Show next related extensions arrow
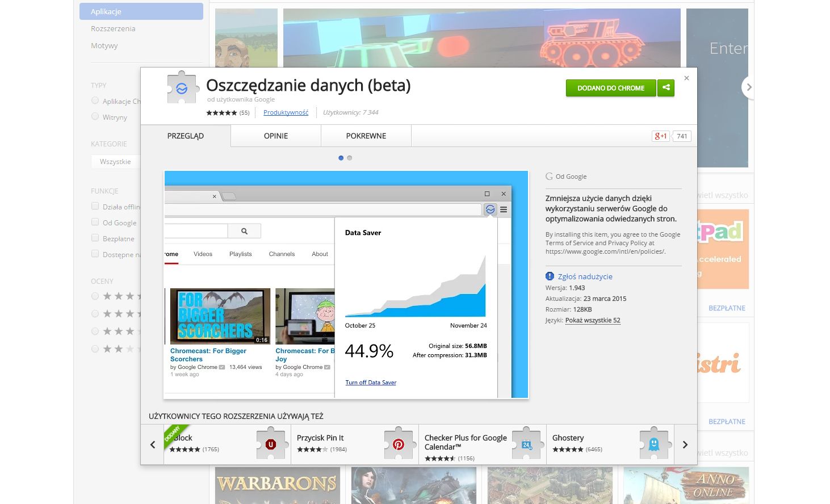The height and width of the screenshot is (504, 830). 685,444
